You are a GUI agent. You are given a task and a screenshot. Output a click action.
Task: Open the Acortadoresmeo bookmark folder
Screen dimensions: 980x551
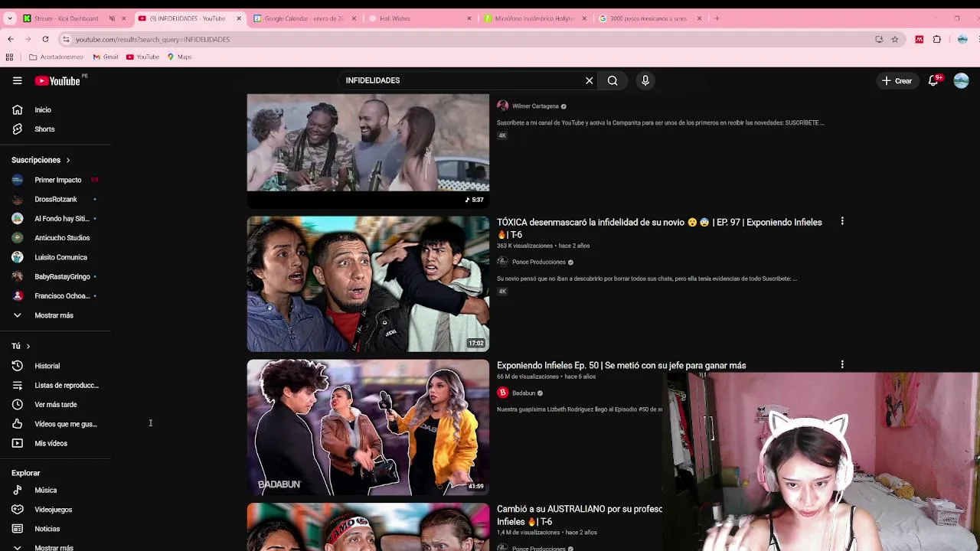pyautogui.click(x=56, y=57)
